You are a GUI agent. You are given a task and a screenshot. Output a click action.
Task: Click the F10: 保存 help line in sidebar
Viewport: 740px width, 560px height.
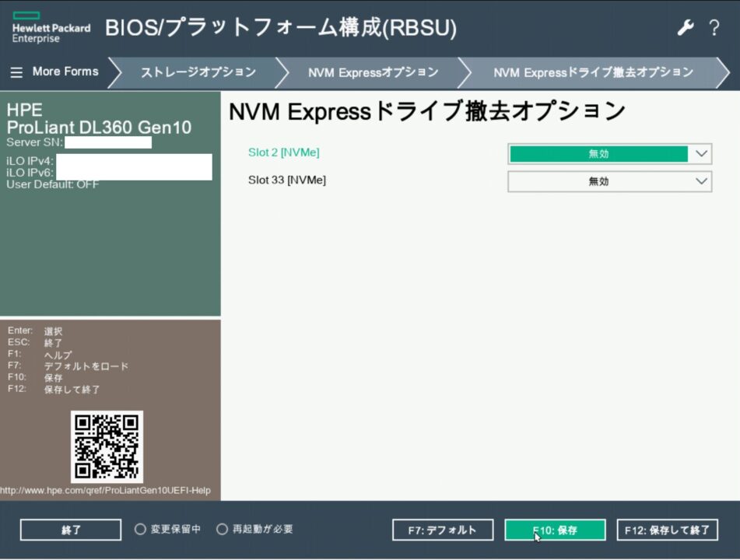35,378
